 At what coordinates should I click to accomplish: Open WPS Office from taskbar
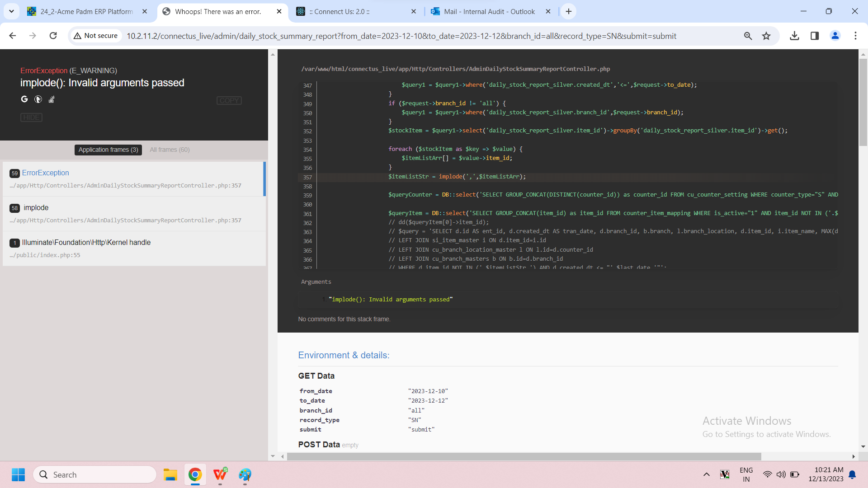220,474
